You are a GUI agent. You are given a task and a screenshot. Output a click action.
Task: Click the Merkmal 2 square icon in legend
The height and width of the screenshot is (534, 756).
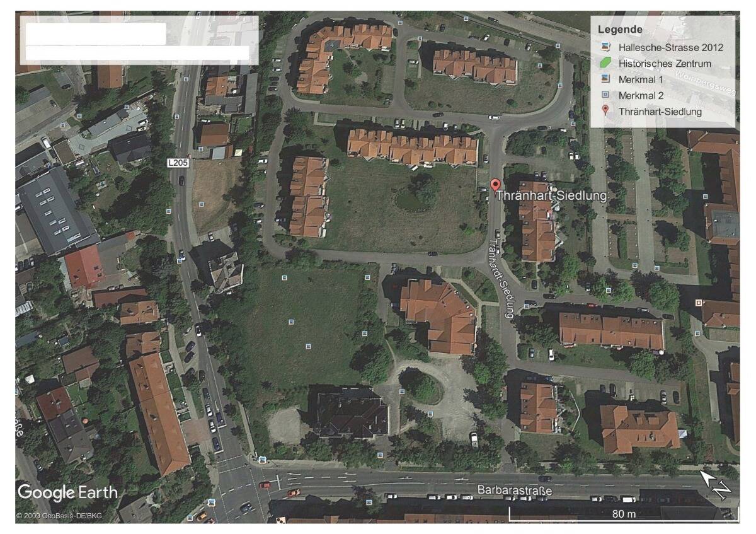(x=605, y=95)
